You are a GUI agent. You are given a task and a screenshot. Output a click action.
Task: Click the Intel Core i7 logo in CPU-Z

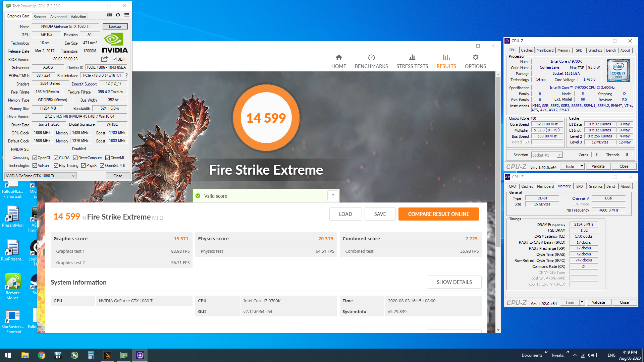619,70
